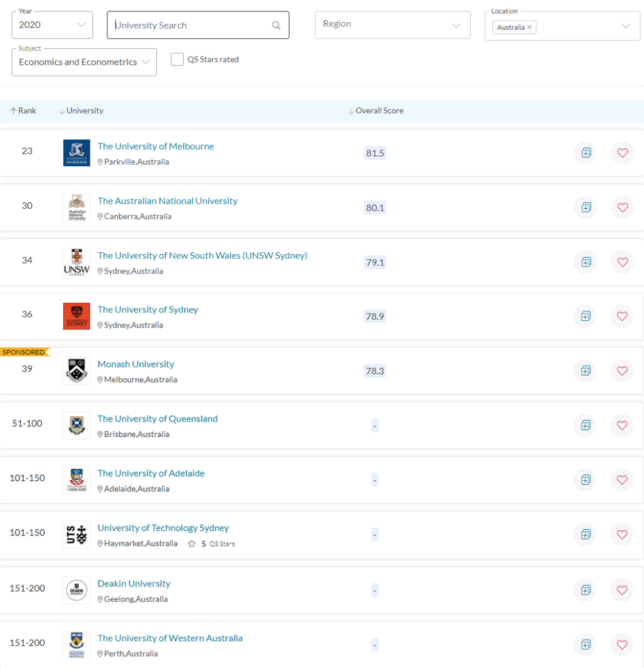644x668 pixels.
Task: Favorite Monash University with heart icon
Action: tap(623, 370)
